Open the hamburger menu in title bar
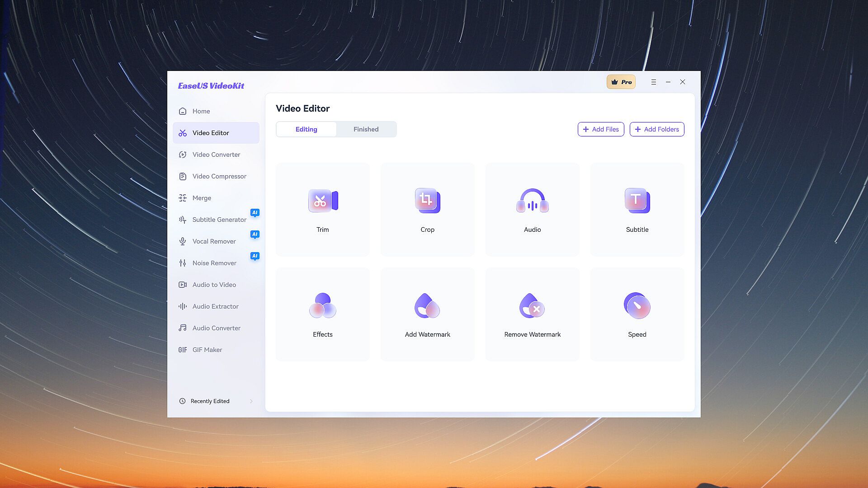Viewport: 868px width, 488px height. coord(653,82)
